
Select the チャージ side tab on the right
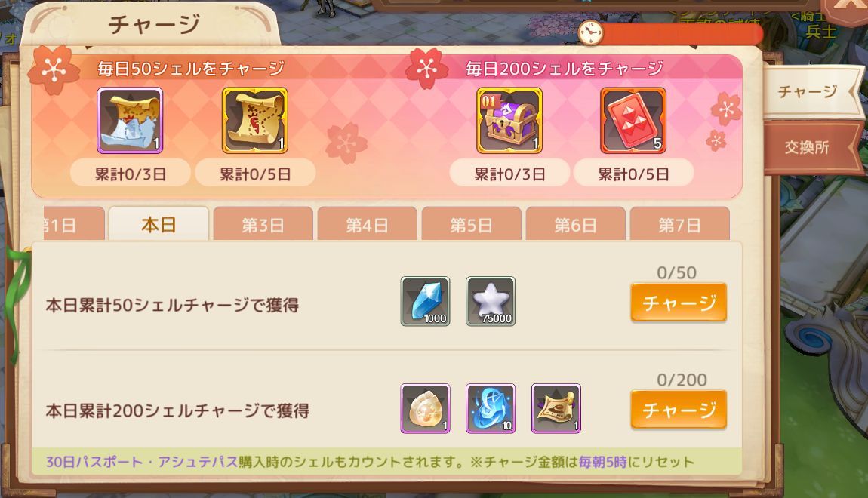808,91
